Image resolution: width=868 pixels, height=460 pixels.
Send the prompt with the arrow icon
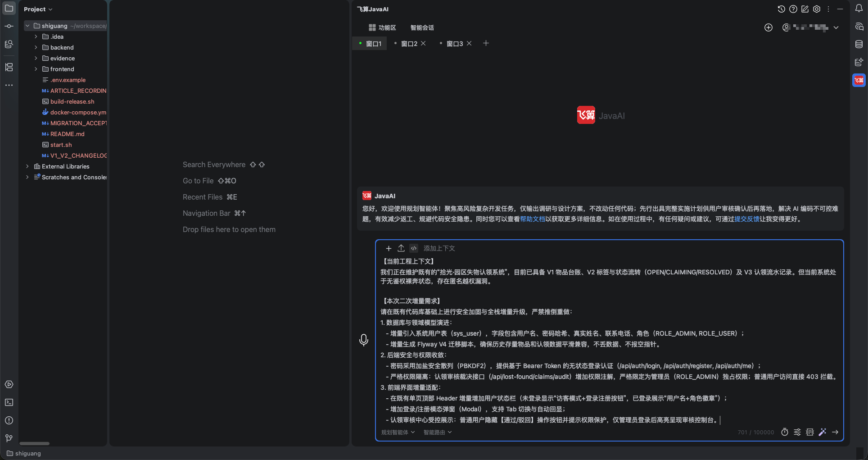(x=835, y=432)
